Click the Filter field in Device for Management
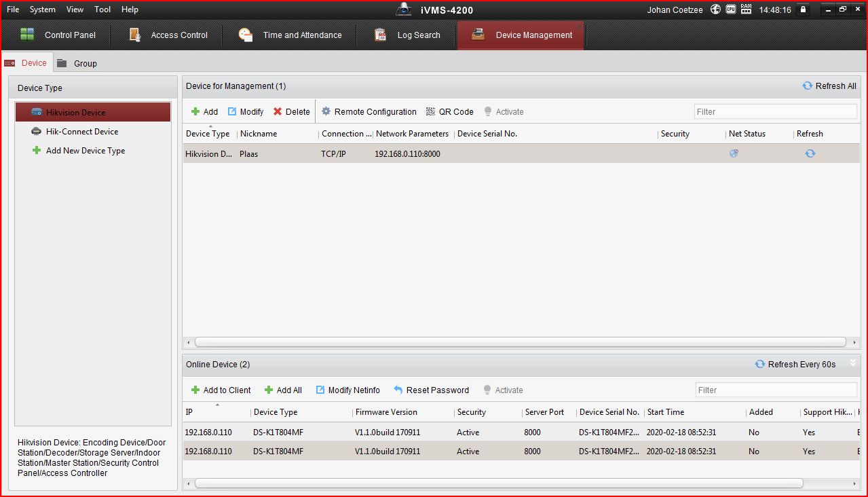 point(775,112)
